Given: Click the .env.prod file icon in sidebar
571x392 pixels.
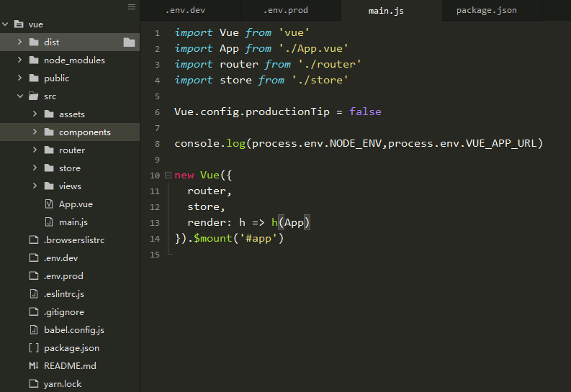Looking at the screenshot, I should [x=34, y=276].
